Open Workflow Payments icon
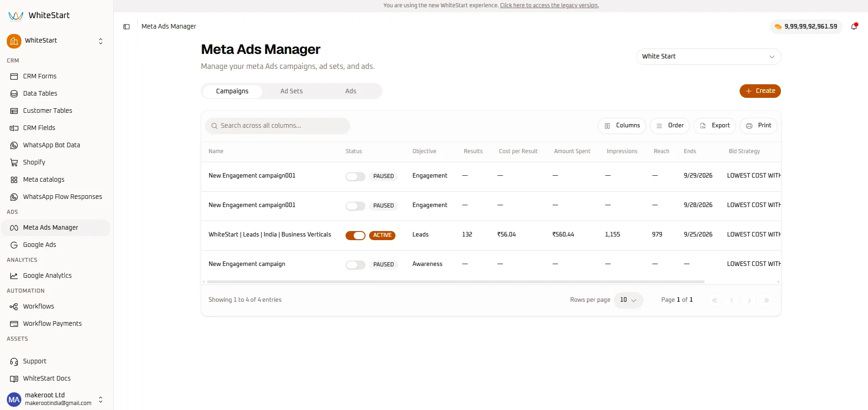 point(14,324)
